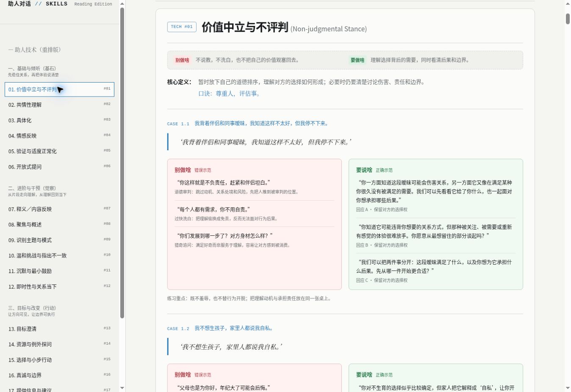Screen dimensions: 571x392
Task: Click quote “每个人都有需求，你不用自责。”
Action: point(213,209)
